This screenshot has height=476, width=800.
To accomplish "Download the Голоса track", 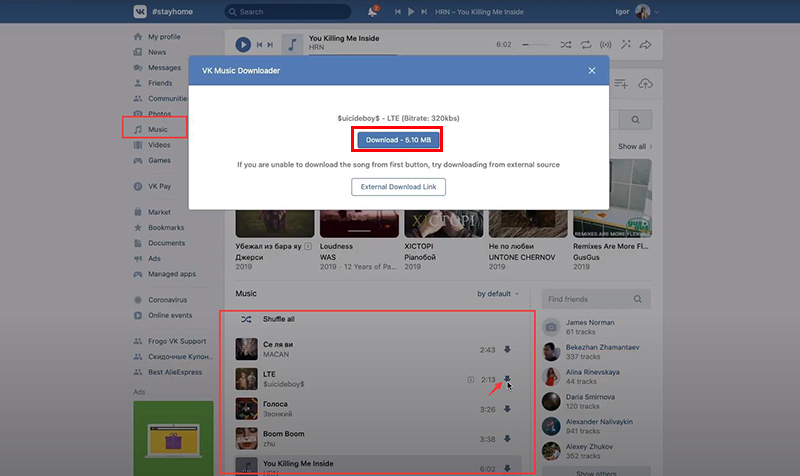I will coord(507,409).
